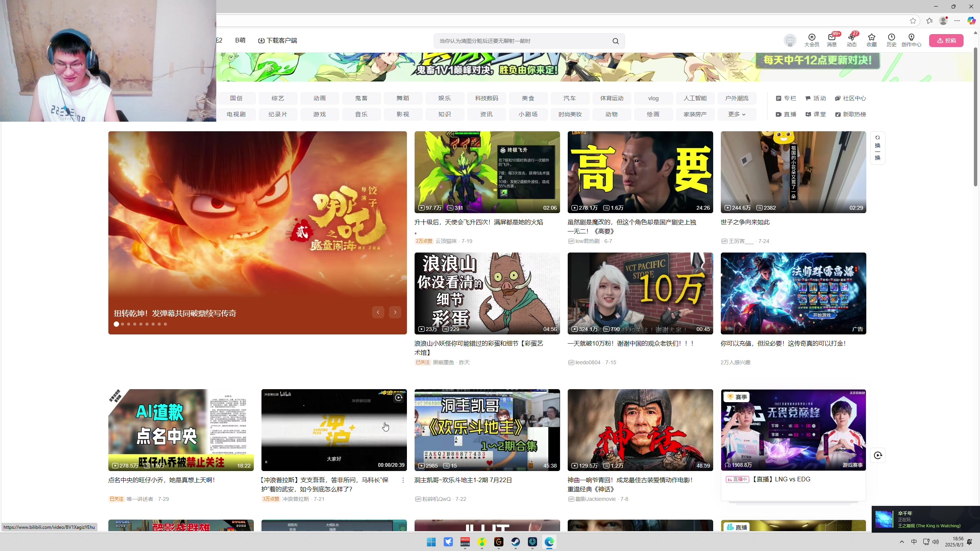Screen dimensions: 980x551
Task: Open the 直播 live link in sidebar
Action: point(786,114)
